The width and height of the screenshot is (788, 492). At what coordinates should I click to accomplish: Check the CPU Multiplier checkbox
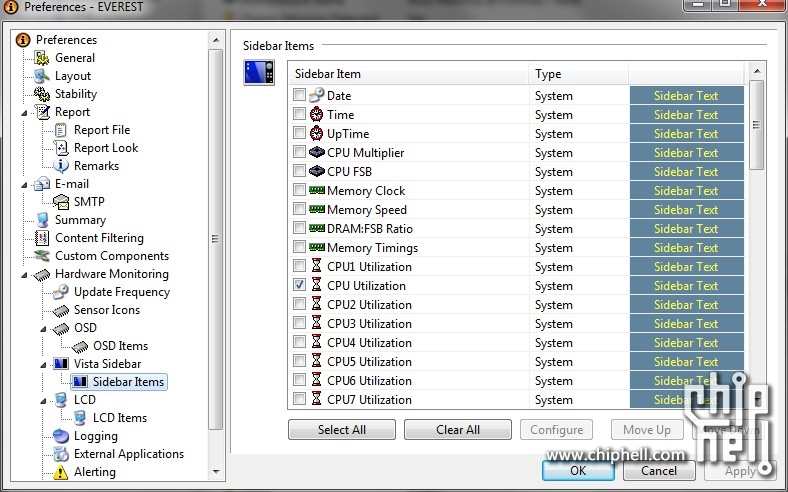[x=300, y=152]
